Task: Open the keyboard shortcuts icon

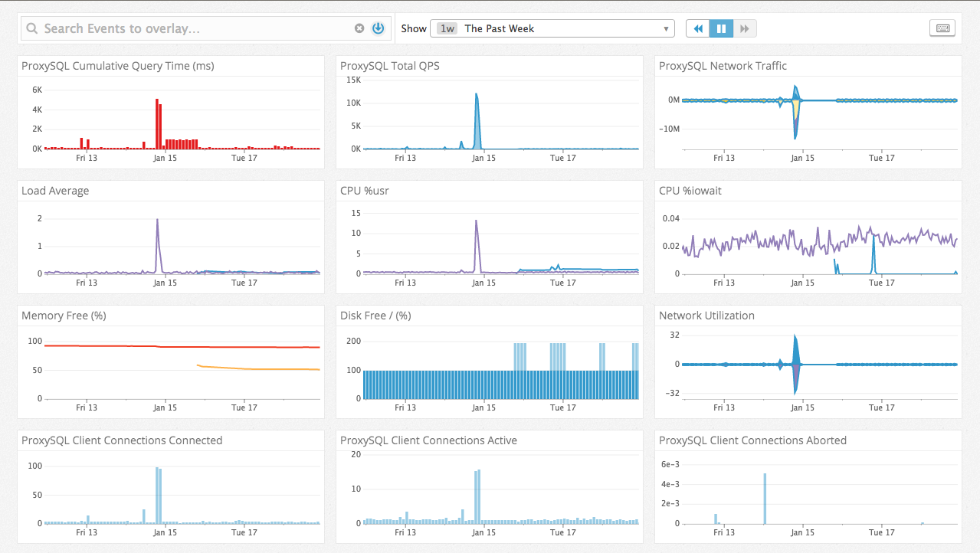Action: (942, 28)
